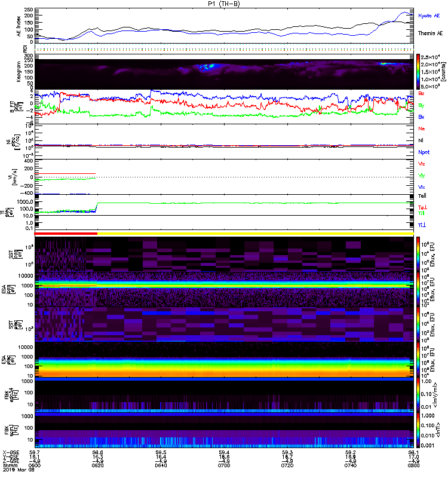Click the FBK mV/m color bar
This screenshot has height=478, width=448.
click(418, 395)
